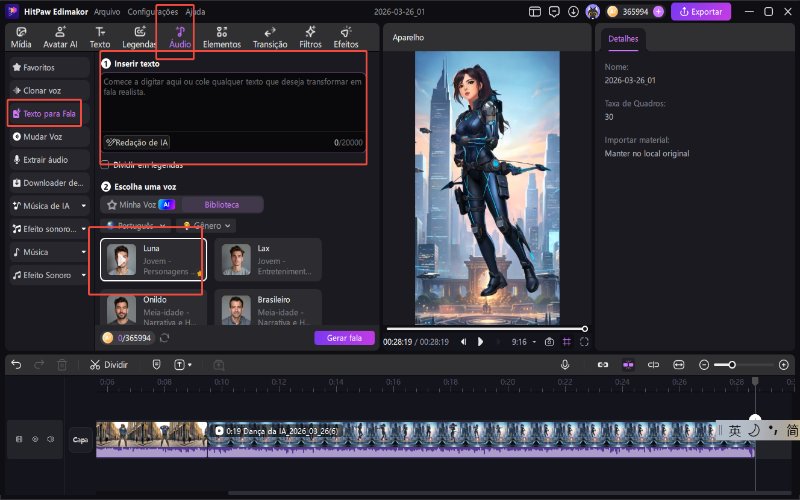This screenshot has width=800, height=500.
Task: Enter fullscreen preview mode
Action: click(584, 341)
